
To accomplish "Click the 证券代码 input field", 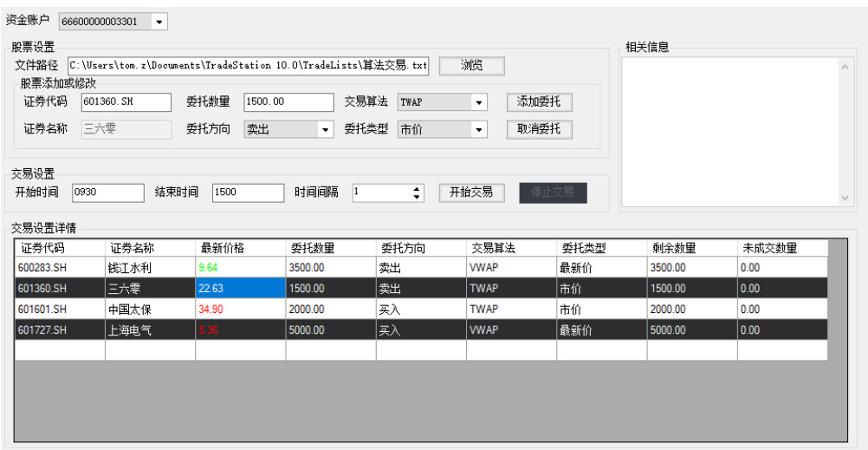I will point(126,102).
